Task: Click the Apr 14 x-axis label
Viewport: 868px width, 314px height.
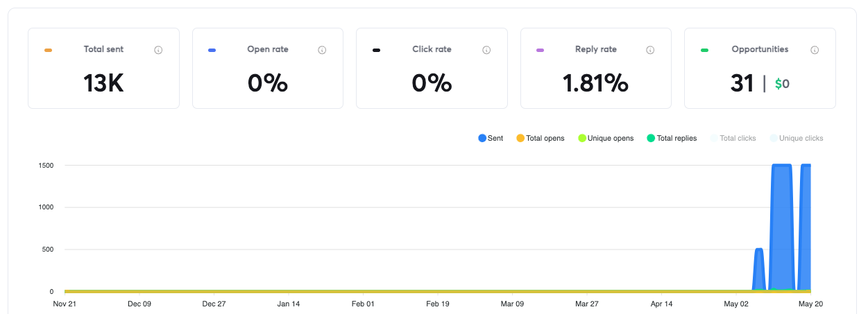Action: click(x=661, y=304)
